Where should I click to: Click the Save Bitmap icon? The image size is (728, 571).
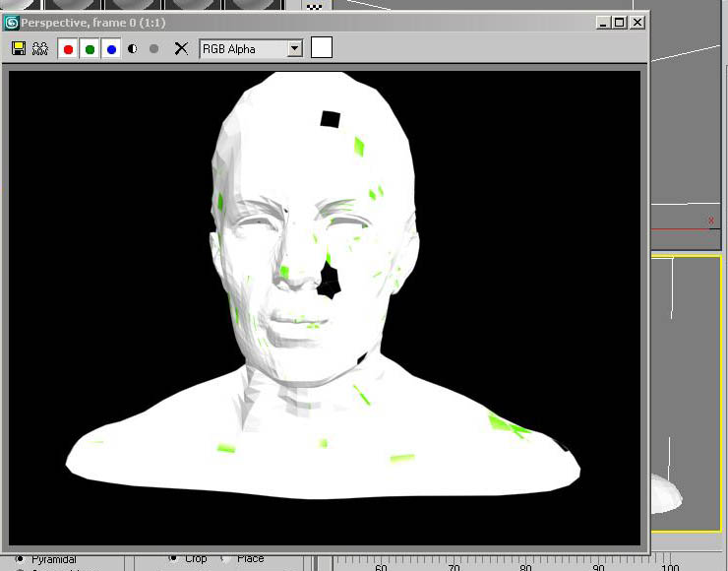coord(18,48)
